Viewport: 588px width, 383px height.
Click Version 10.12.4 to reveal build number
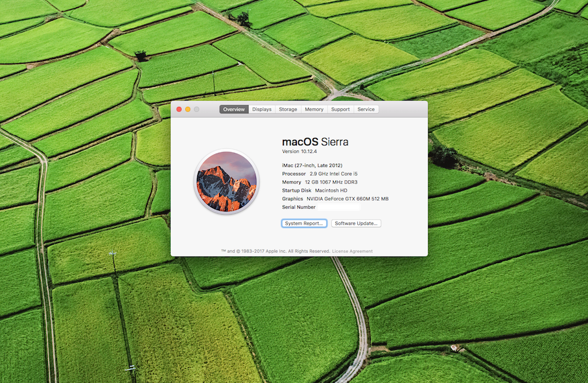coord(300,152)
